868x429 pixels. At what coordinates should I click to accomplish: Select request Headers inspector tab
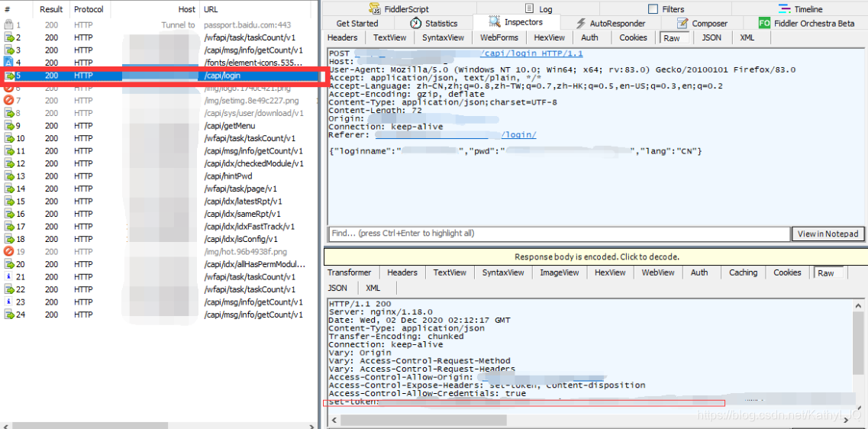coord(342,37)
